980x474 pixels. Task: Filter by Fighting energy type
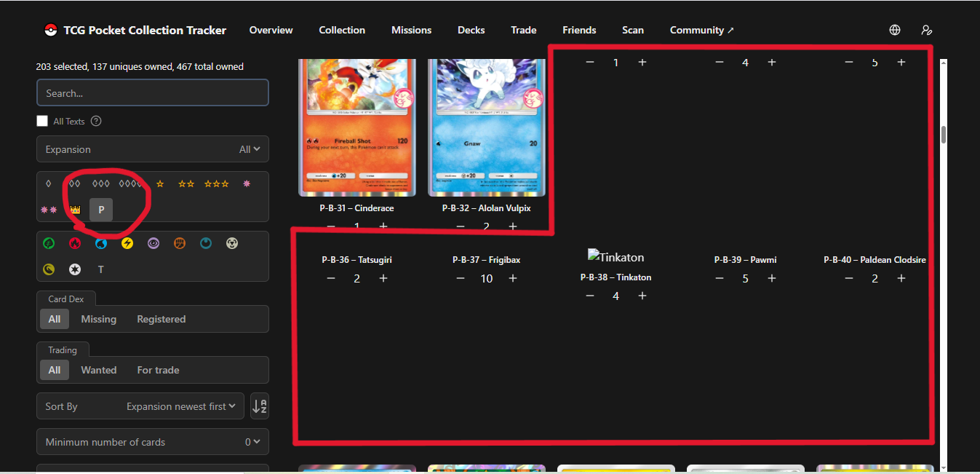point(180,243)
